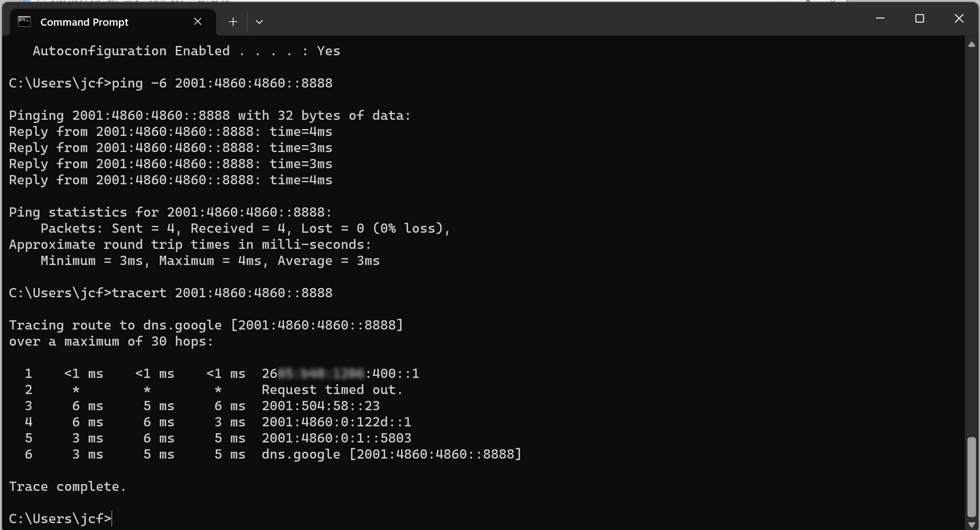980x530 pixels.
Task: Click the "Trace complete." text
Action: coord(67,486)
